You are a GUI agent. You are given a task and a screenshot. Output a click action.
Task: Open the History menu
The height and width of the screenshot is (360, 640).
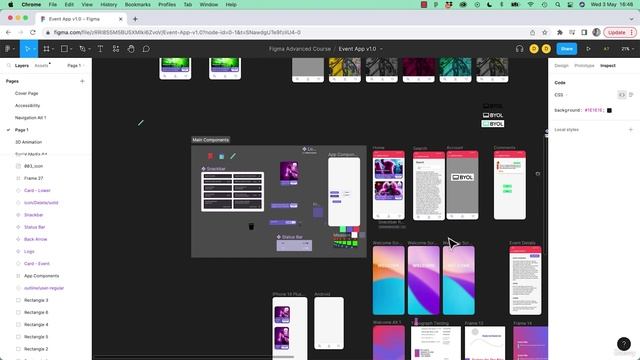coord(109,4)
